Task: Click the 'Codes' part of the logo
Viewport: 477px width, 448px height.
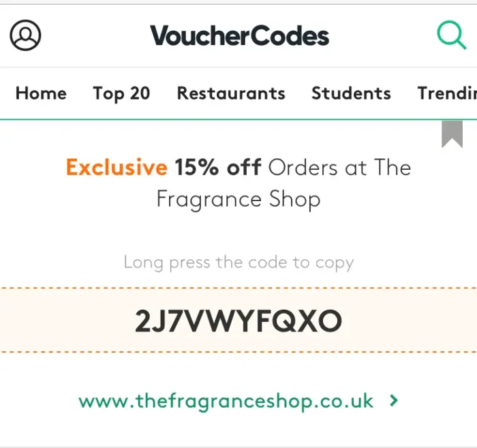Action: (290, 35)
